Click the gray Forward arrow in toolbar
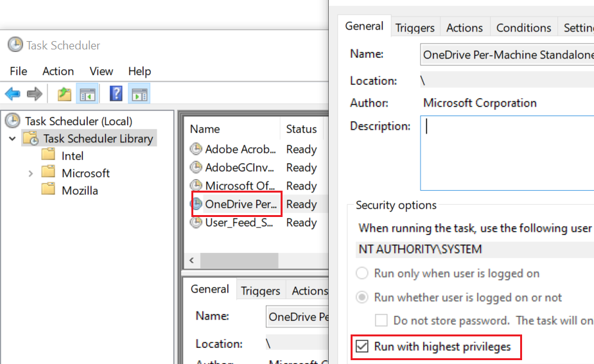 35,94
